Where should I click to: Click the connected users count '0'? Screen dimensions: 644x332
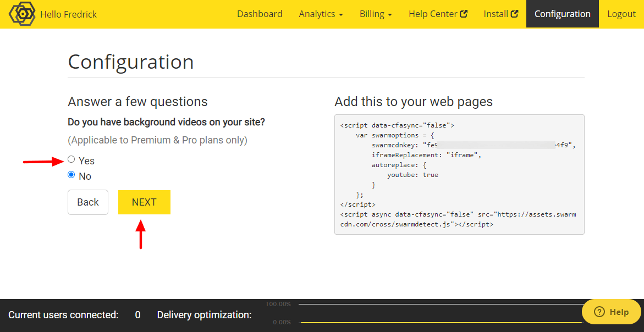(137, 315)
